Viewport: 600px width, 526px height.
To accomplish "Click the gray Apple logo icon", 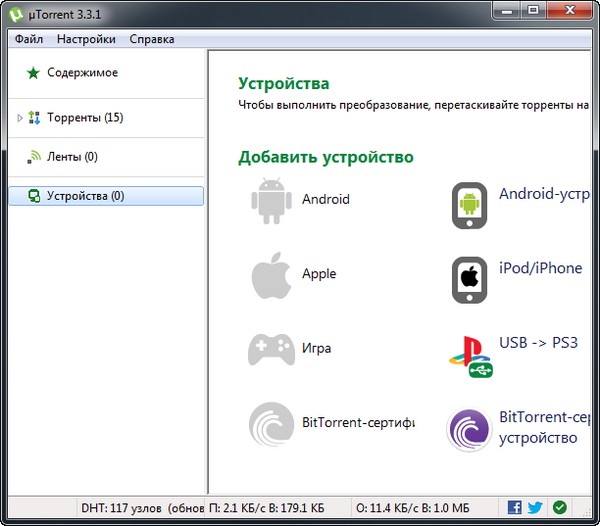I will (x=270, y=275).
